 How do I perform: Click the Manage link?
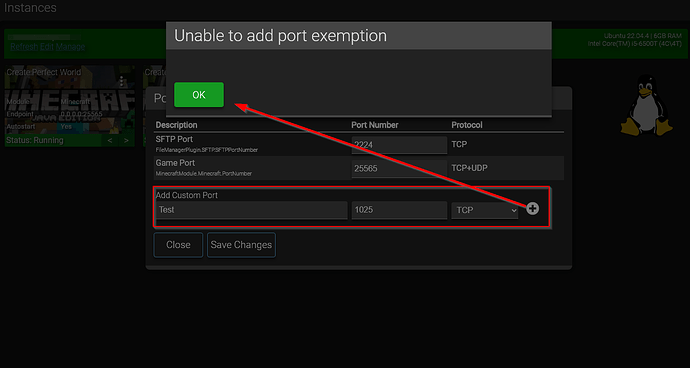[70, 47]
